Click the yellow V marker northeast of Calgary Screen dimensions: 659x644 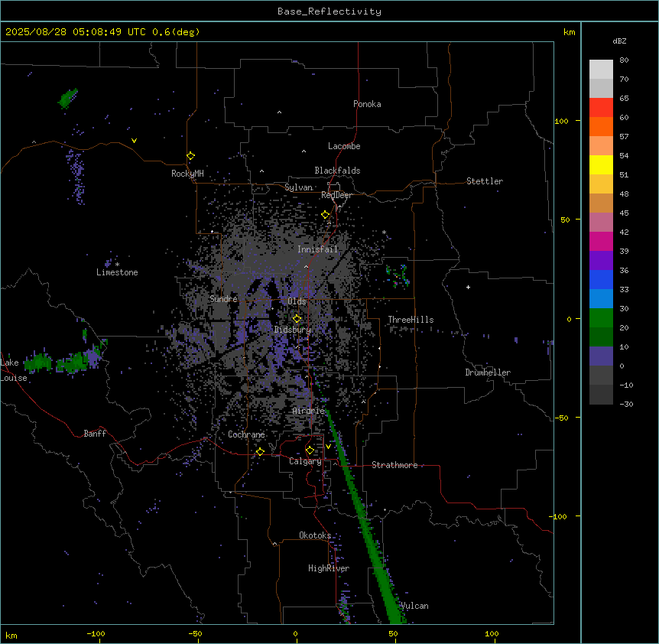click(x=328, y=447)
